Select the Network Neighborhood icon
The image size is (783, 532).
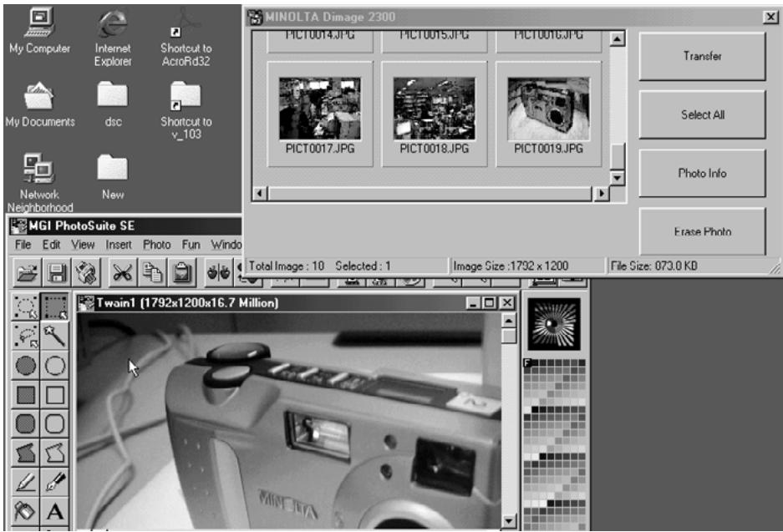[x=40, y=183]
